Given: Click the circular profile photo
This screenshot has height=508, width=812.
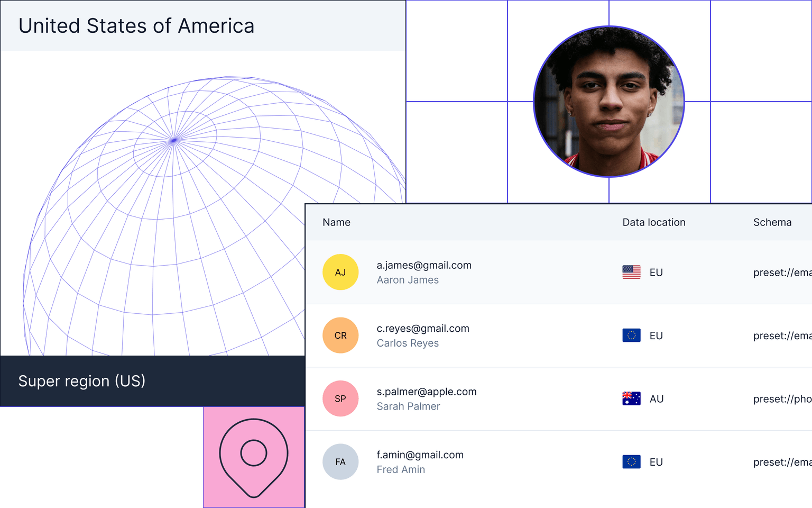Looking at the screenshot, I should coord(609,102).
